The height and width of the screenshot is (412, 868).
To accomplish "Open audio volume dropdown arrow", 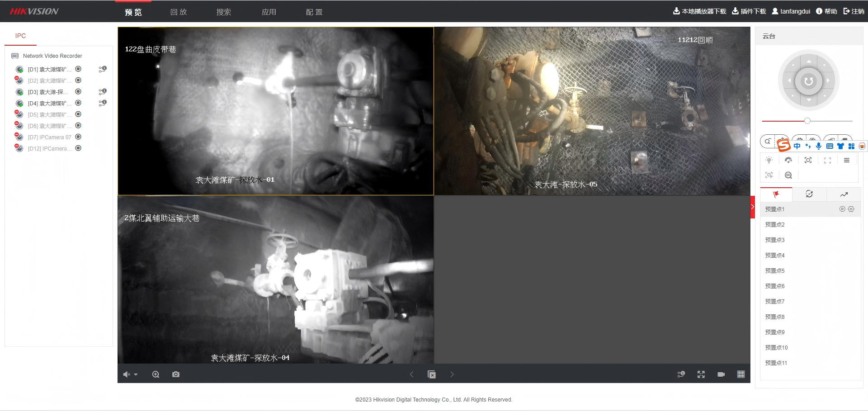I will (x=136, y=374).
